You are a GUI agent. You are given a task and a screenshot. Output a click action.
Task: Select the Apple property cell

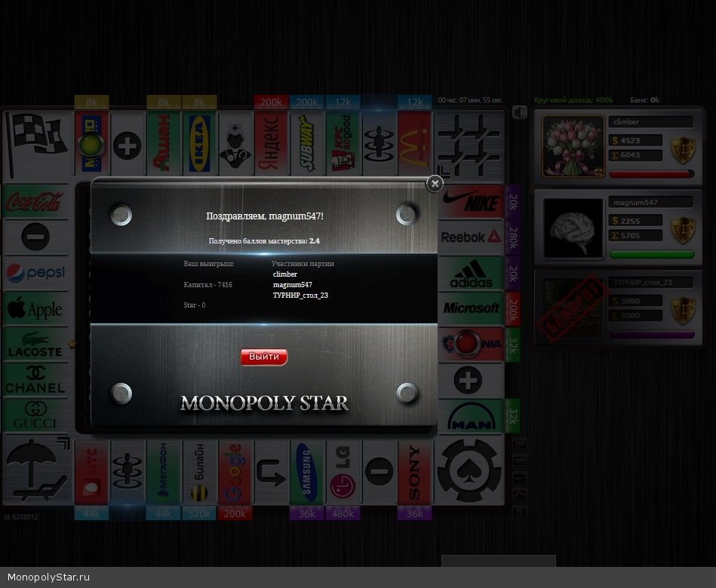tap(35, 309)
